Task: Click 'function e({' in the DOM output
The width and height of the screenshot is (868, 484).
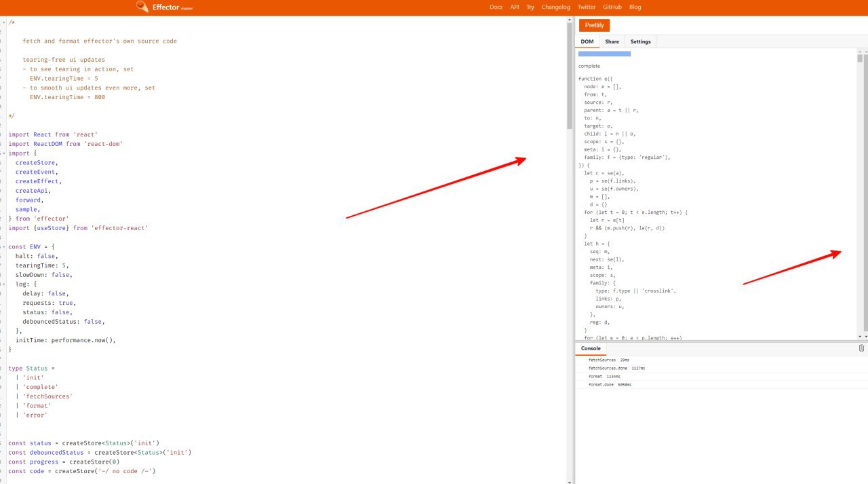Action: click(595, 79)
